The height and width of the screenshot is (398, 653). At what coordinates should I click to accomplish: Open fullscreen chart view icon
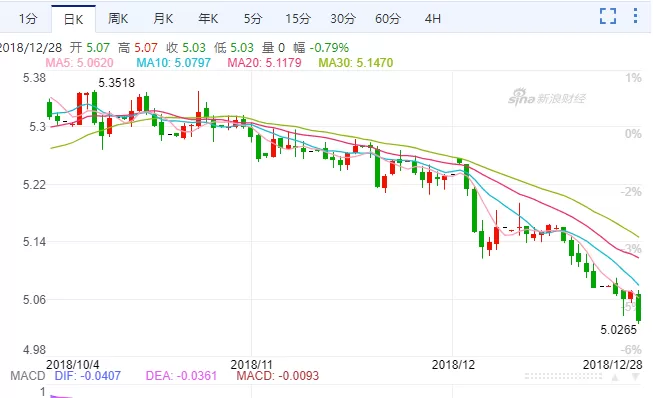coord(608,16)
